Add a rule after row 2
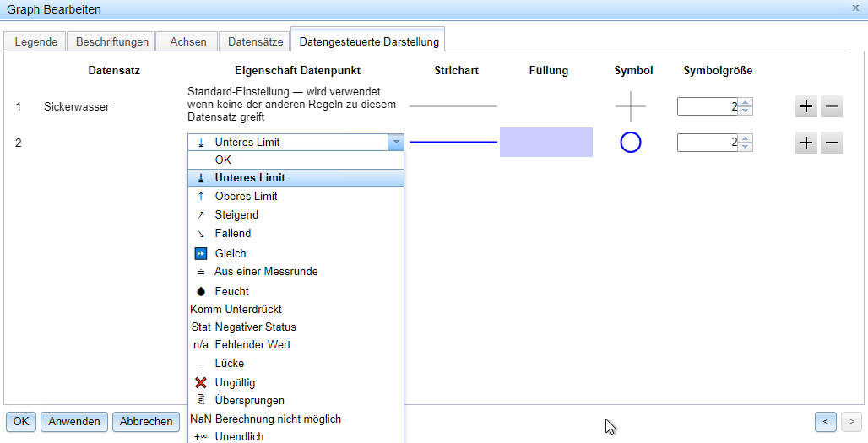The height and width of the screenshot is (443, 868). click(x=806, y=143)
